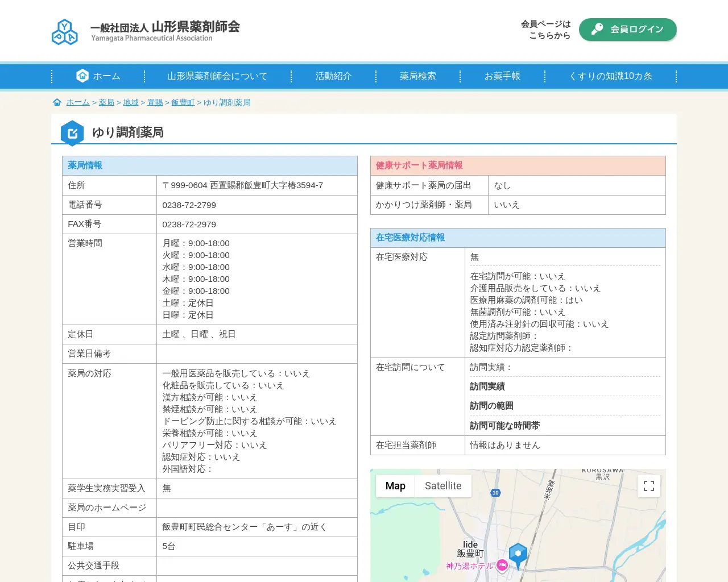Click the blue edit icon beside ゆり調剤薬局 title

72,132
